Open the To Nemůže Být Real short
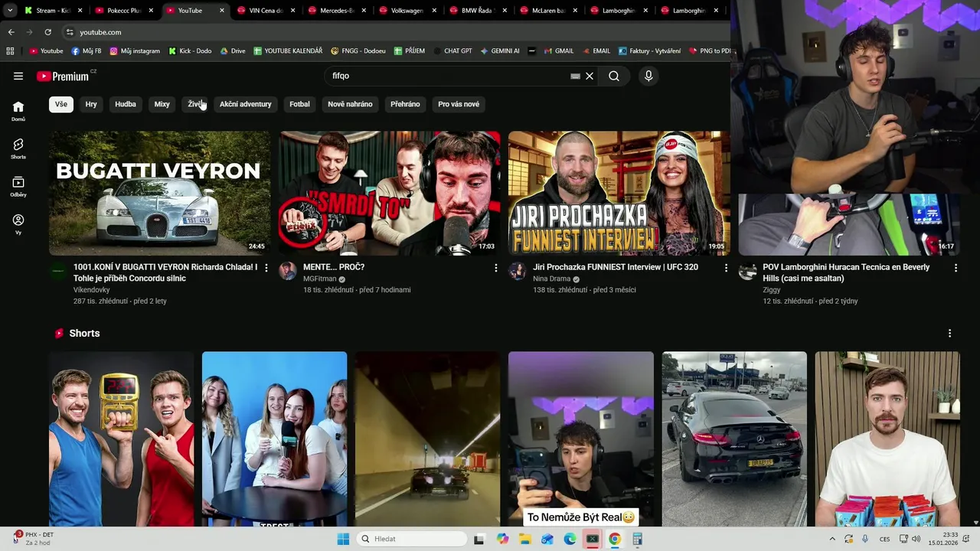 pyautogui.click(x=581, y=439)
